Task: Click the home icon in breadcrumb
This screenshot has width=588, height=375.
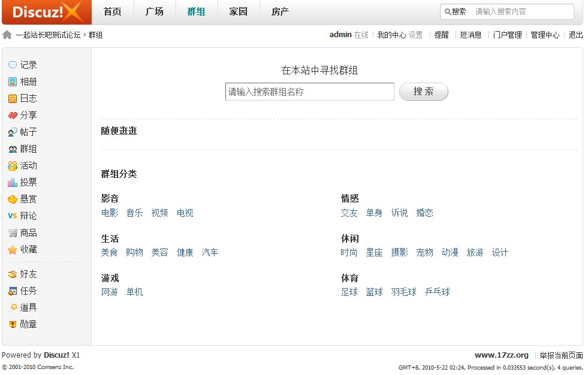Action: point(7,35)
